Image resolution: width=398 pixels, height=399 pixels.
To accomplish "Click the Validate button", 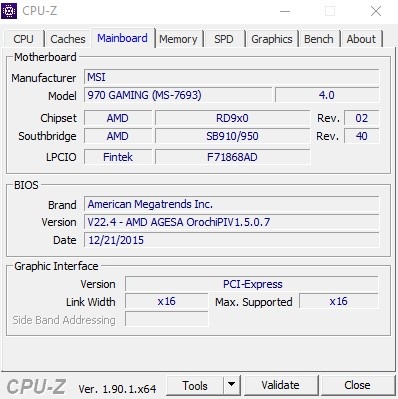I will coord(280,385).
